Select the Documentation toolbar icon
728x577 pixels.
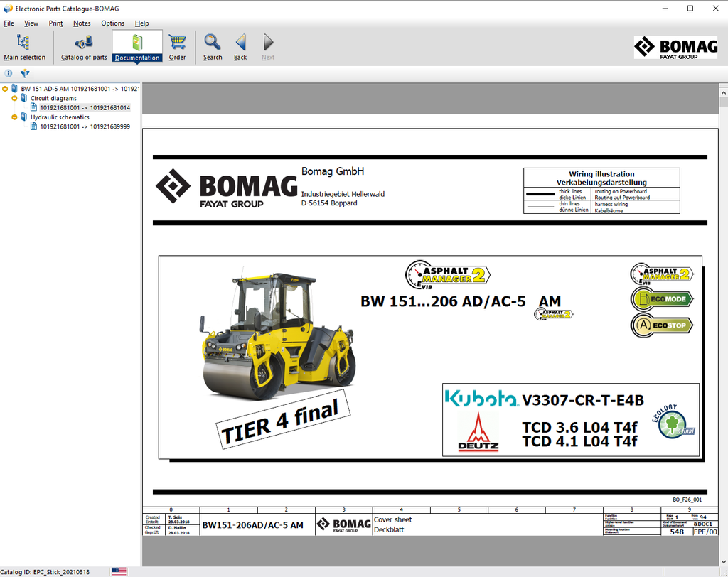click(137, 47)
